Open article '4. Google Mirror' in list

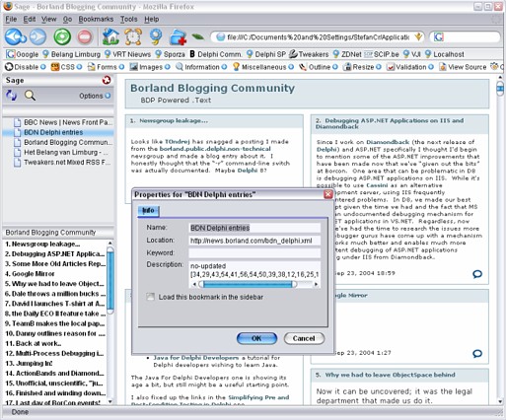pyautogui.click(x=30, y=274)
